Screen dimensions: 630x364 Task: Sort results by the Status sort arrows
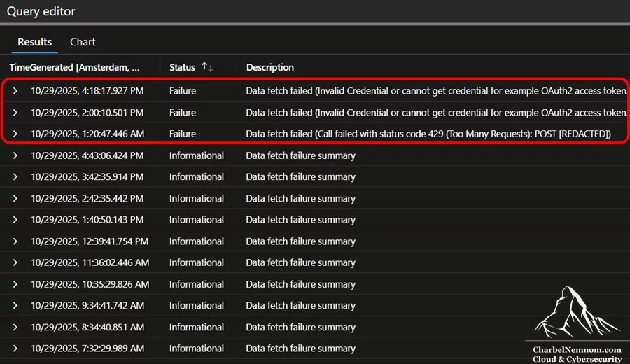point(207,67)
